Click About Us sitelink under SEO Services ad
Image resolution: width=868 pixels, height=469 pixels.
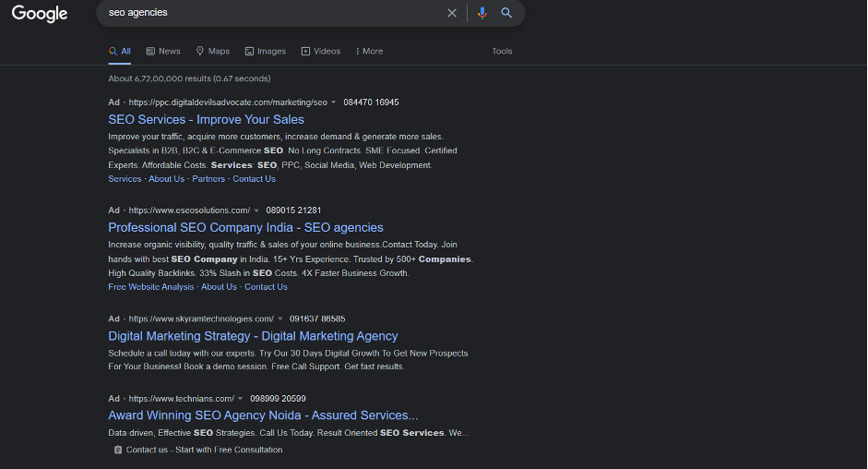[x=167, y=179]
